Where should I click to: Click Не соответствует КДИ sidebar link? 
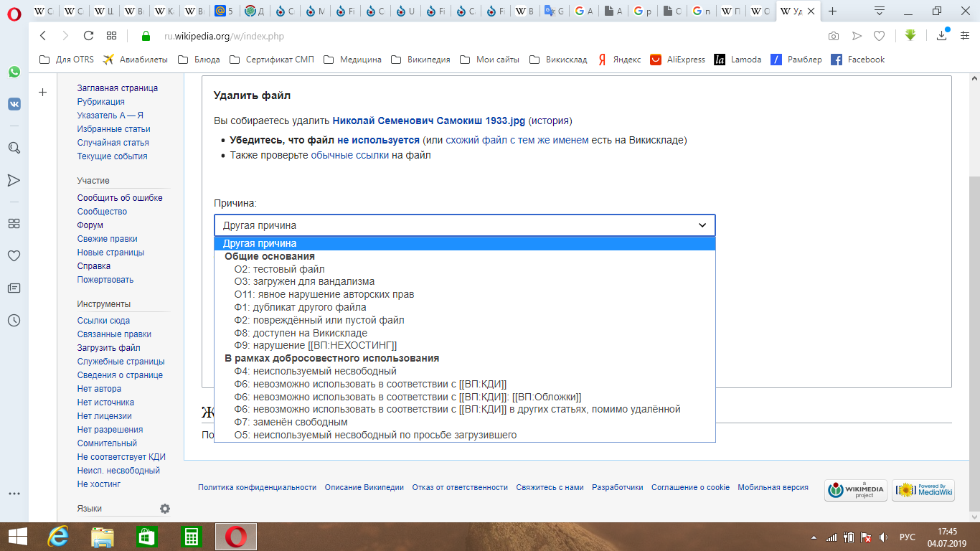tap(121, 457)
